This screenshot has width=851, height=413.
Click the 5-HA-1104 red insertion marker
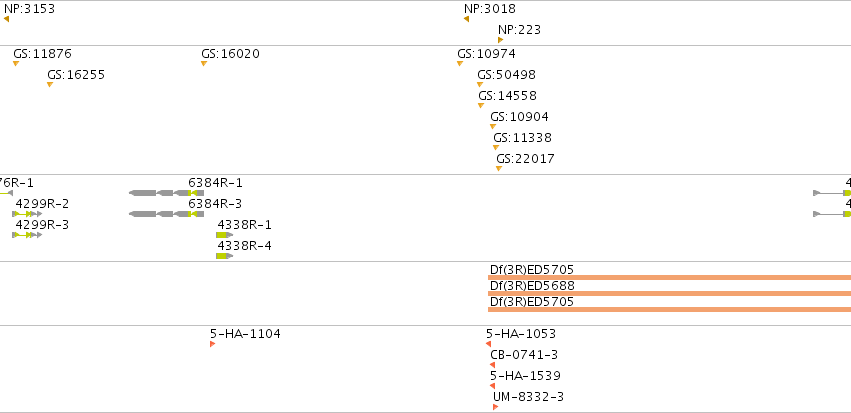(213, 344)
